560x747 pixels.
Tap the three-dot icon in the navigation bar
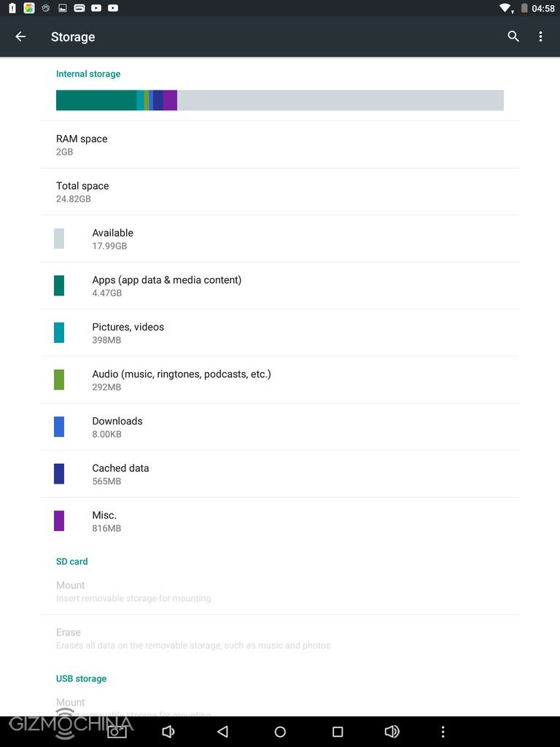click(x=443, y=731)
